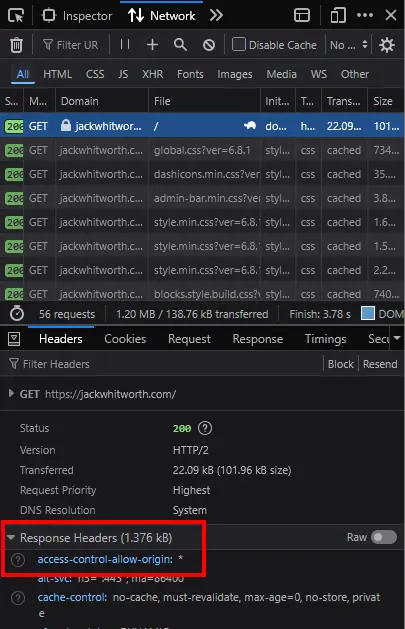The image size is (405, 629).
Task: Filter requests by JS
Action: (123, 74)
